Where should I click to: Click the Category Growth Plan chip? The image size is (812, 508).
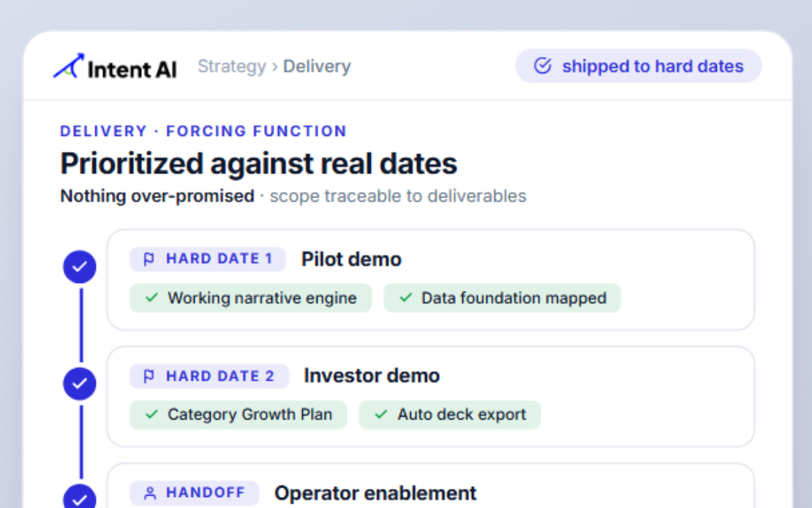pyautogui.click(x=238, y=414)
